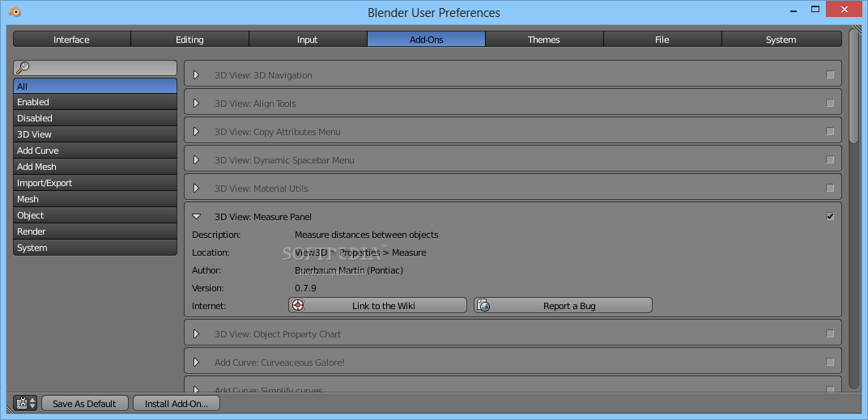Enable 3D View: 3D Navigation add-on checkbox

(830, 74)
